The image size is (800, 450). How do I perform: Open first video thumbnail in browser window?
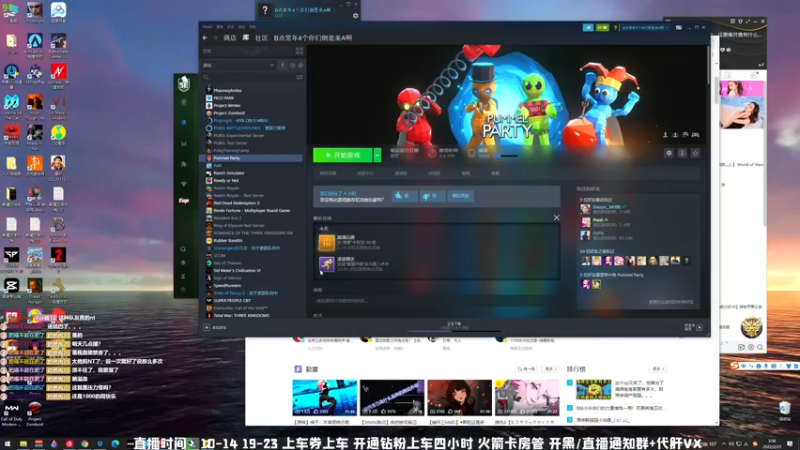324,397
